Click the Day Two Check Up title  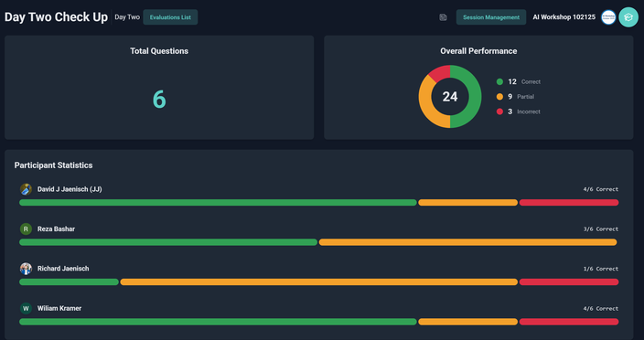click(56, 17)
